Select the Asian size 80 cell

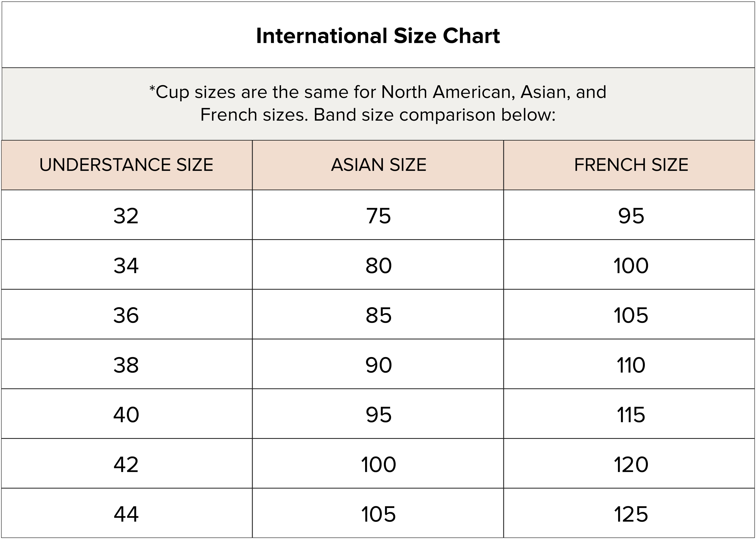coord(378,264)
